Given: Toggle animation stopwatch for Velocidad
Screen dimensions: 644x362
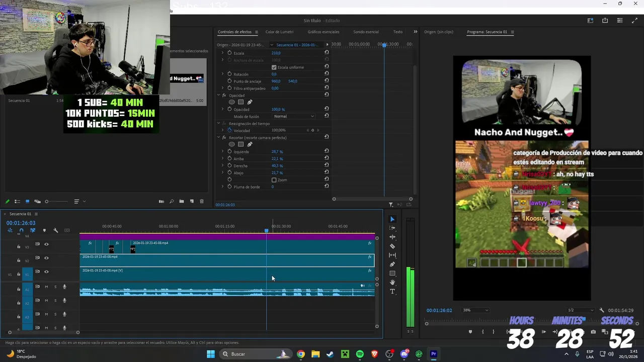Looking at the screenshot, I should click(229, 130).
